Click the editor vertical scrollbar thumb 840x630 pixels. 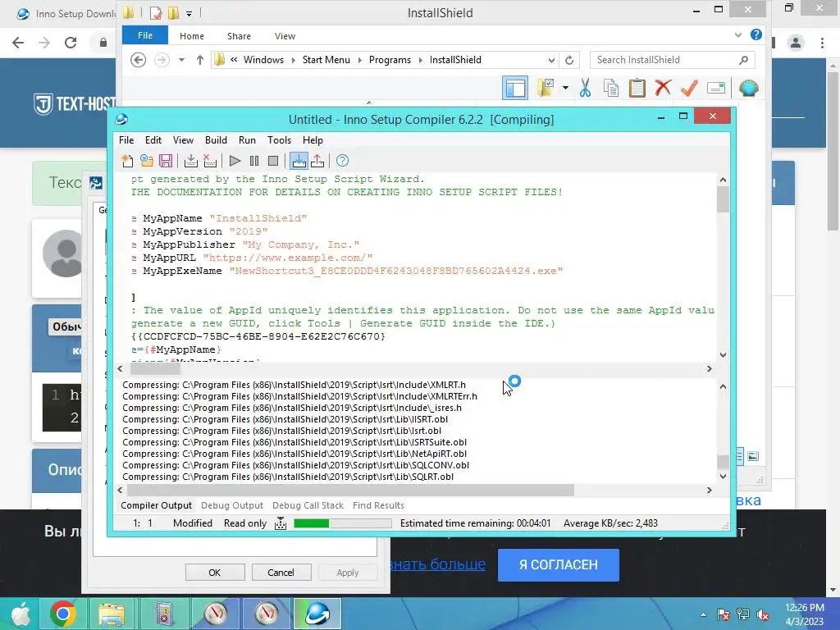point(723,199)
